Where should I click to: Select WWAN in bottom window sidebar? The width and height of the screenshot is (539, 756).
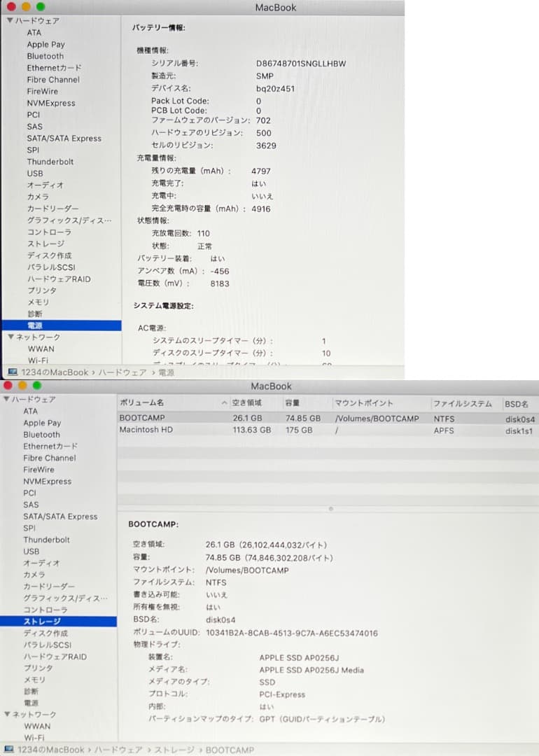(x=37, y=726)
